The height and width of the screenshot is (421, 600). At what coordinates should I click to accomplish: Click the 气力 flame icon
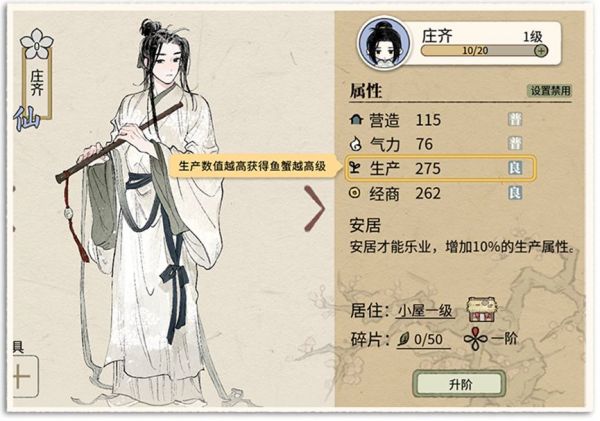pos(356,144)
